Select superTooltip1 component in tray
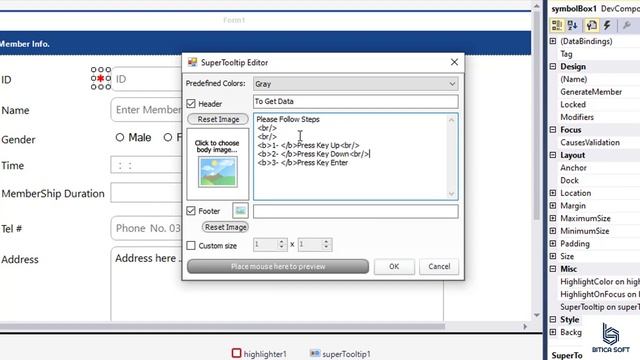 click(340, 353)
